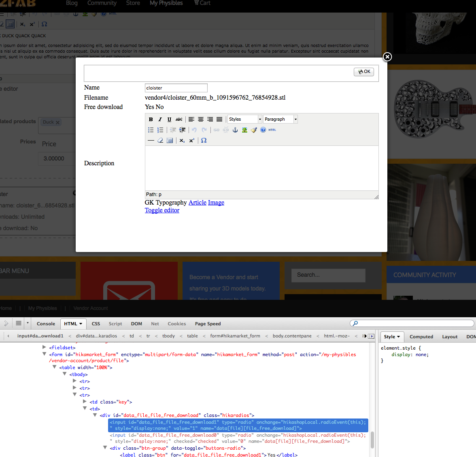The image size is (476, 457).
Task: Collapse the form#hikamarket_form node in the HTML tree
Action: click(x=45, y=354)
